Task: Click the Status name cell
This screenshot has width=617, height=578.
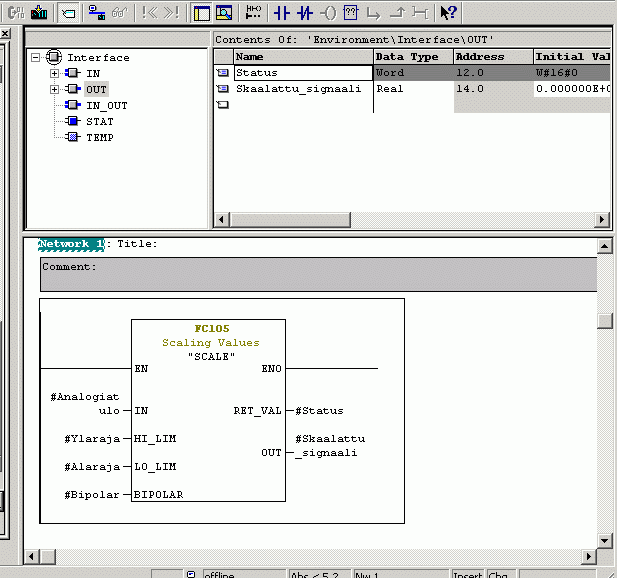Action: [x=302, y=73]
